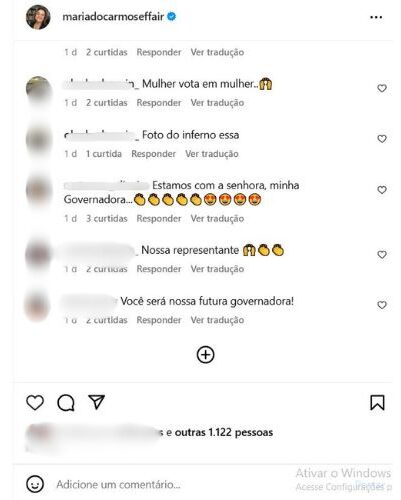The width and height of the screenshot is (401, 500).
Task: Open the comment speech bubble icon
Action: point(66,403)
